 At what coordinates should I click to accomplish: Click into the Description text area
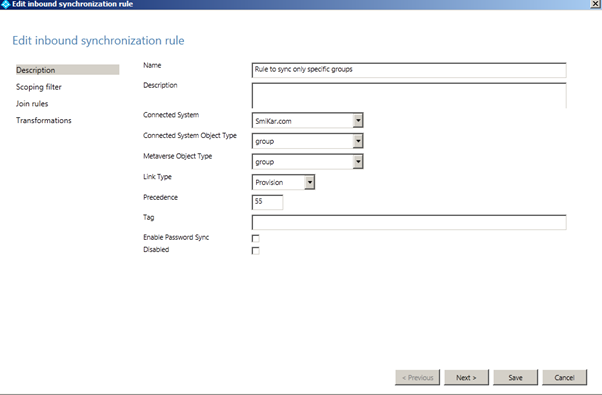pyautogui.click(x=409, y=95)
